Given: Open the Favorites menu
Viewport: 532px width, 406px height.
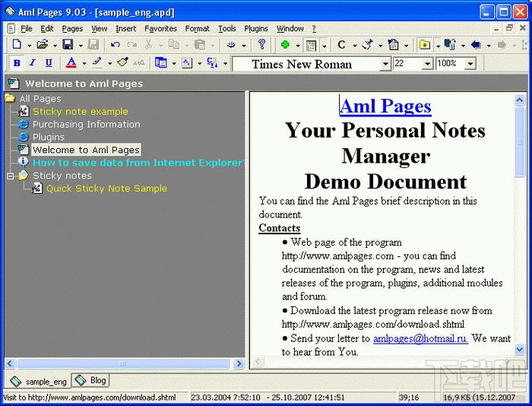Looking at the screenshot, I should coord(160,29).
